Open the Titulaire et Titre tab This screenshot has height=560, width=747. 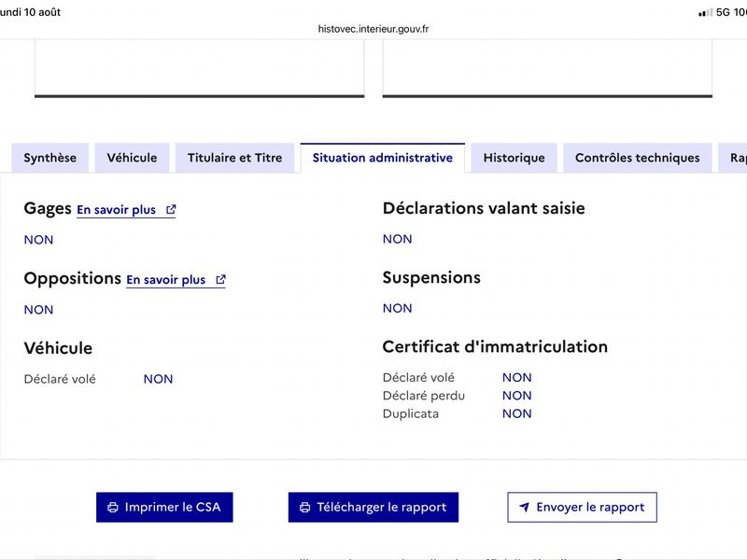pos(235,158)
